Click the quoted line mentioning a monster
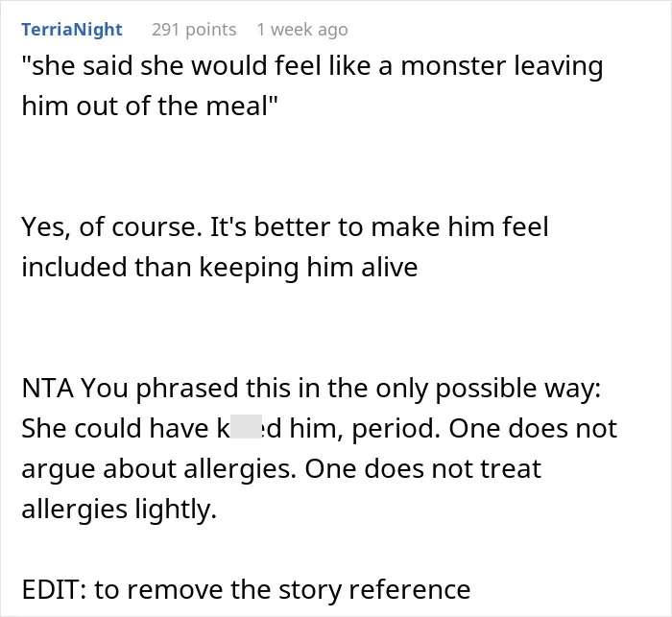672x617 pixels. [312, 67]
